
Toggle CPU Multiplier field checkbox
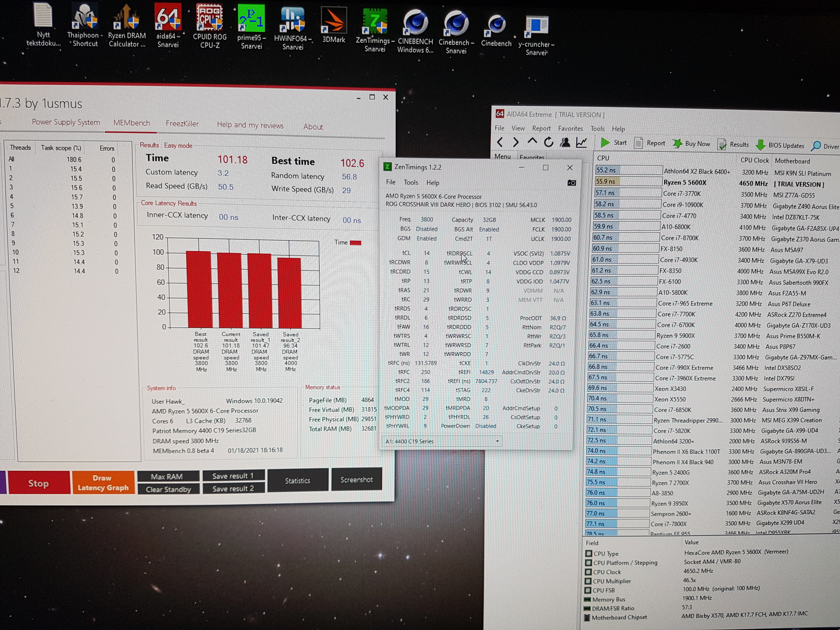588,581
